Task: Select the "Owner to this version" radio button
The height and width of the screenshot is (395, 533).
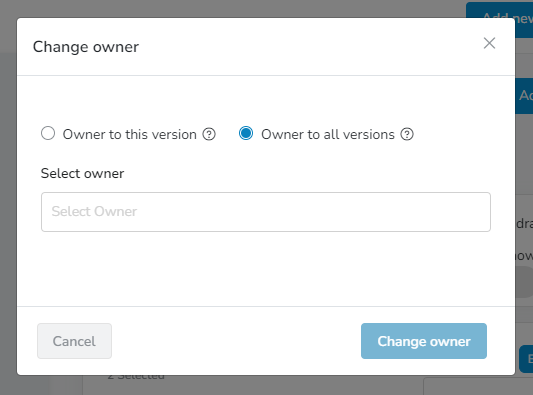Action: [x=48, y=133]
